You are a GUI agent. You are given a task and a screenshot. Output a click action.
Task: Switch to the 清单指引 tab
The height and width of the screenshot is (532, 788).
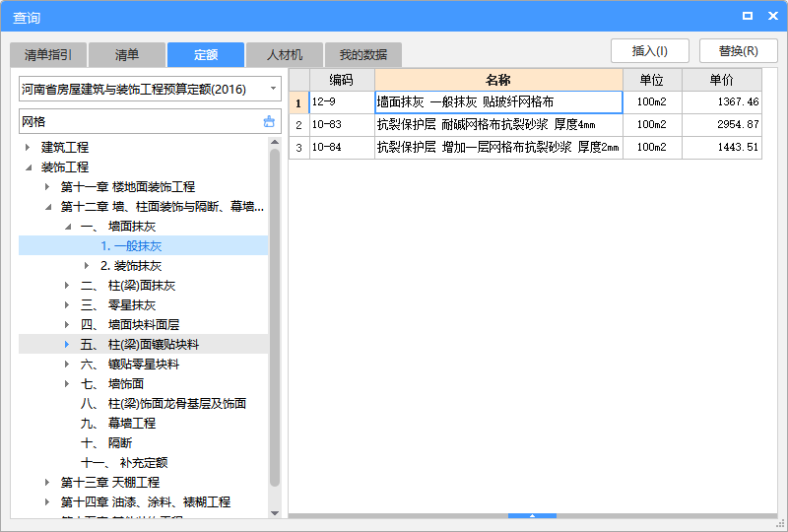pyautogui.click(x=48, y=55)
